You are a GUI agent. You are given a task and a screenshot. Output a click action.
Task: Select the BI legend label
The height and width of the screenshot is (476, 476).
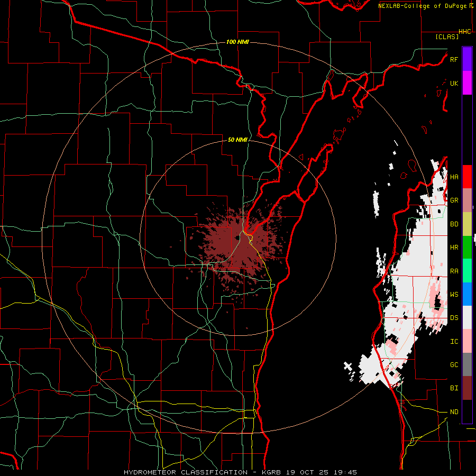[454, 388]
